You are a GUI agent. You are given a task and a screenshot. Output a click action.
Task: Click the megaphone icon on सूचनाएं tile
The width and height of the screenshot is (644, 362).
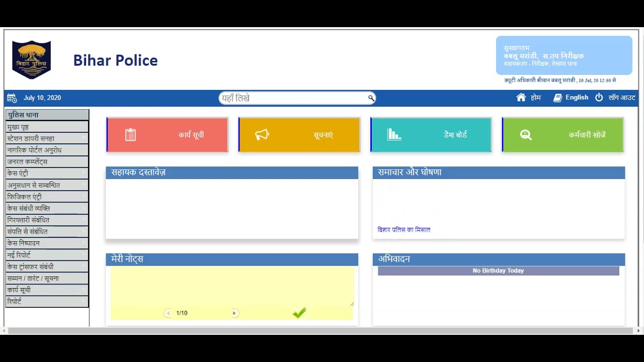(x=262, y=135)
